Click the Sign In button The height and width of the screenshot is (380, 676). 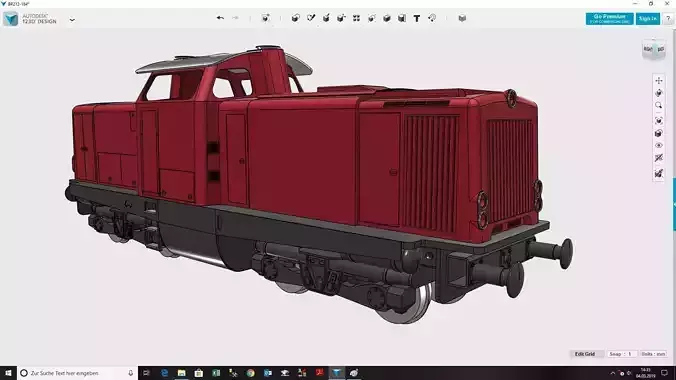coord(648,19)
